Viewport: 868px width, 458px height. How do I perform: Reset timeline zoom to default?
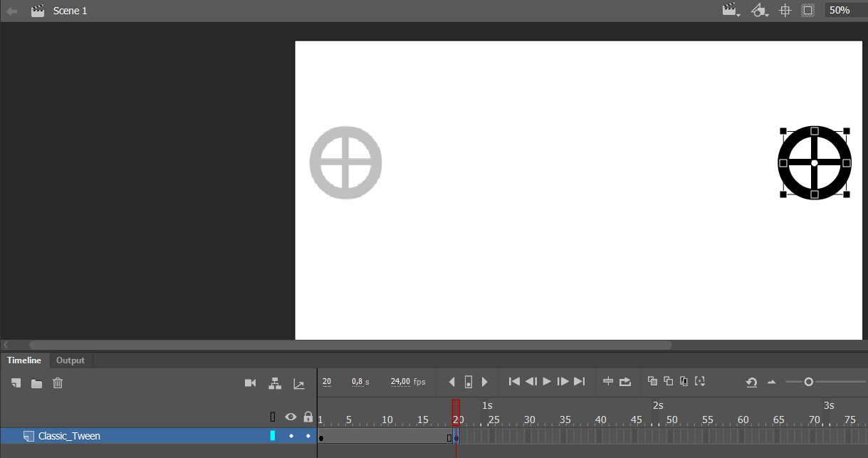(x=751, y=382)
